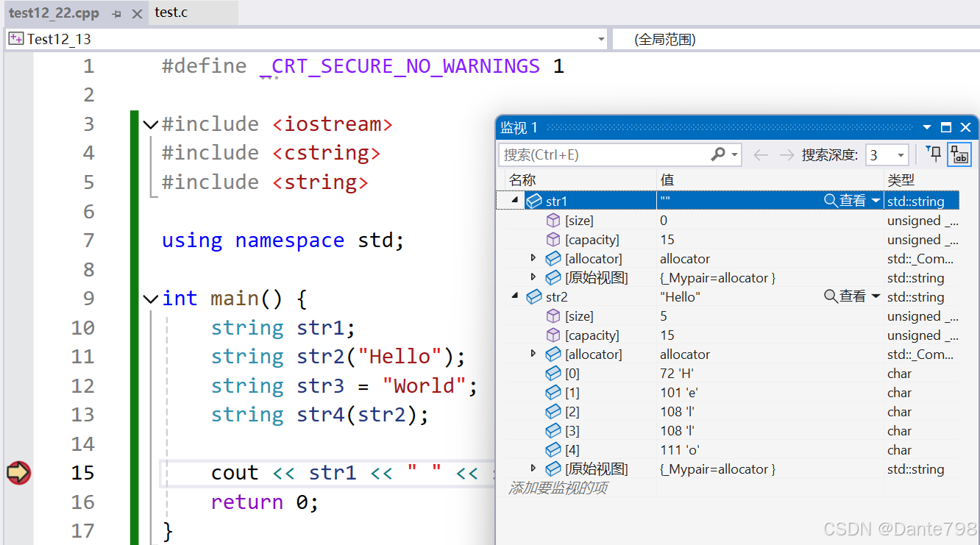Collapse the main() function at line 9

pos(151,299)
